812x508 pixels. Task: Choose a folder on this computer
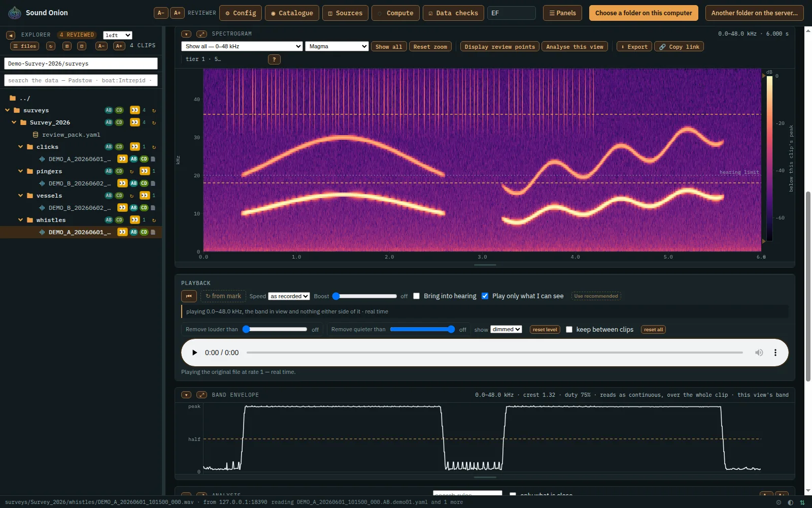click(x=644, y=13)
